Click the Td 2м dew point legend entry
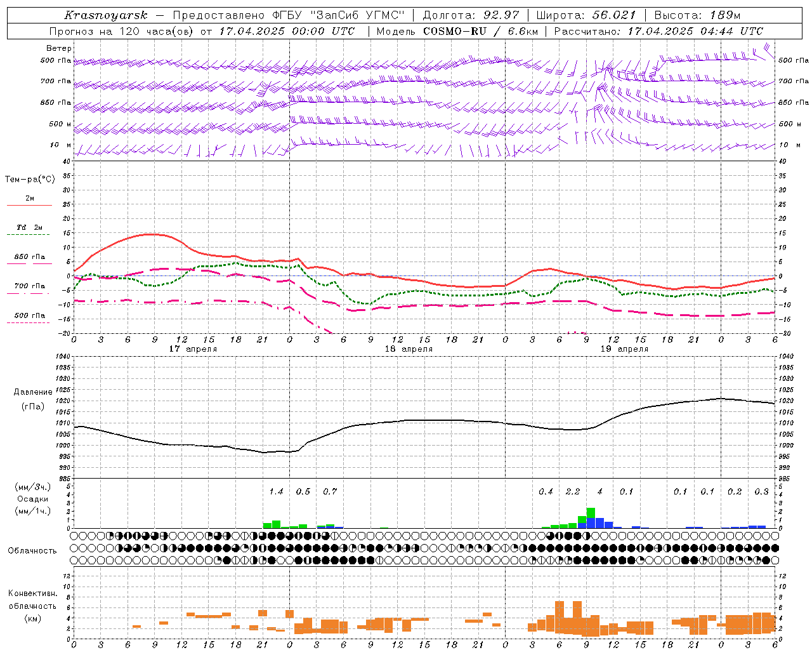 (x=30, y=227)
